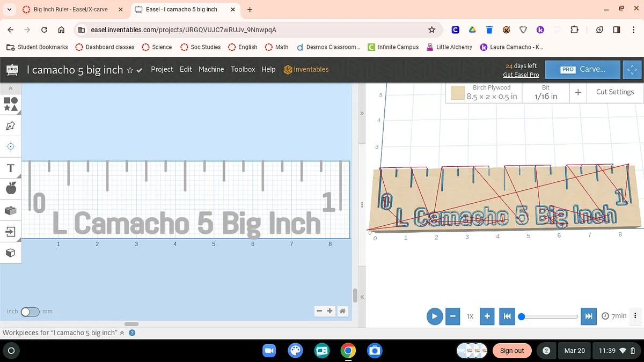Click the Get Easel Pro link
The width and height of the screenshot is (644, 362).
click(x=521, y=75)
